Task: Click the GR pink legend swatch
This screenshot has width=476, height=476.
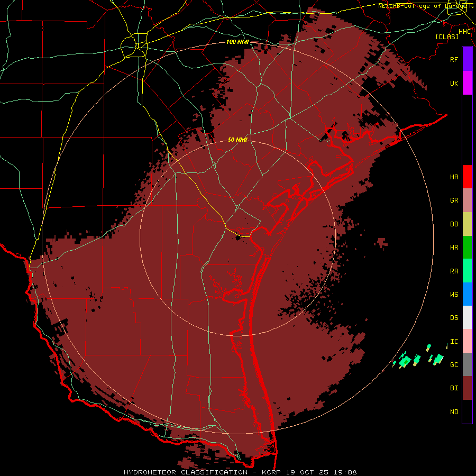Action: click(x=467, y=200)
